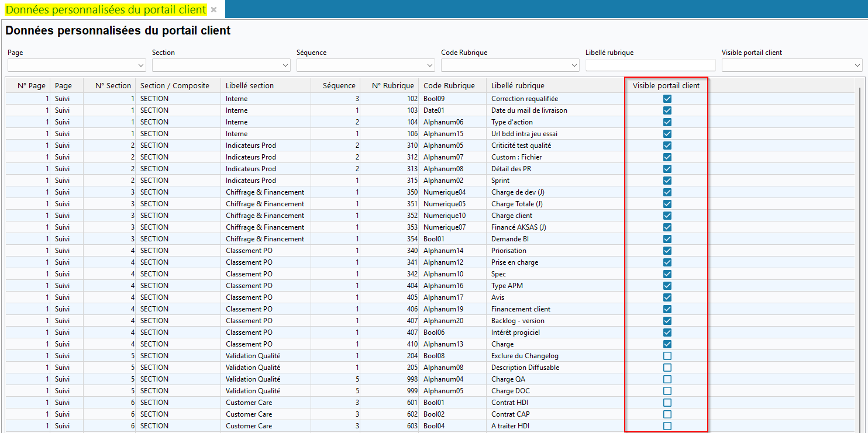Uncheck visibility for Sprint rubrique

coord(667,181)
